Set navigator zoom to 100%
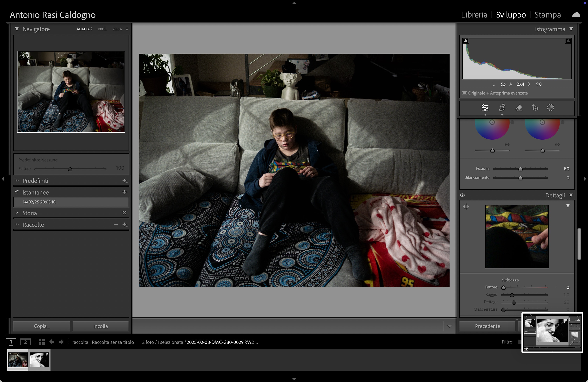 (101, 29)
